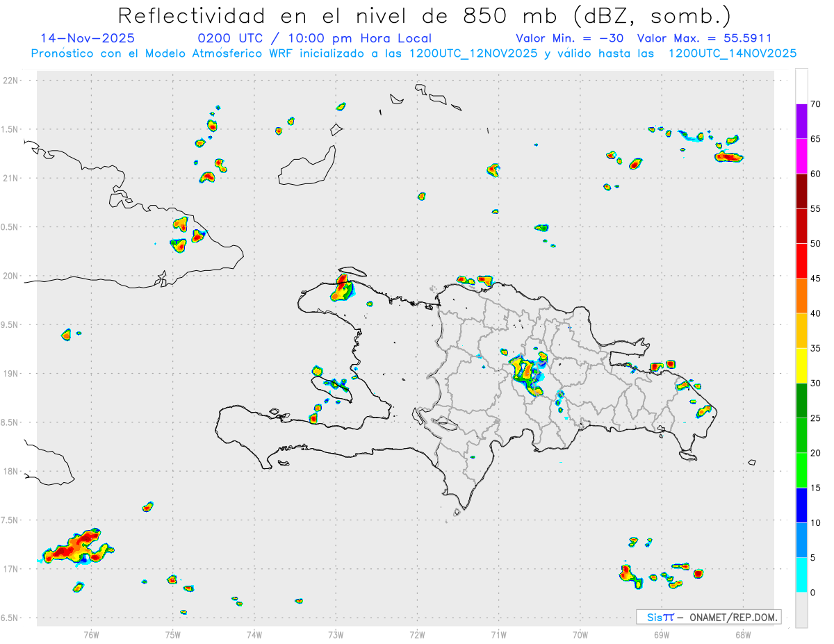Select the gray below-zero band at colorbar bottom
Screen dimensions: 834x644
(801, 610)
